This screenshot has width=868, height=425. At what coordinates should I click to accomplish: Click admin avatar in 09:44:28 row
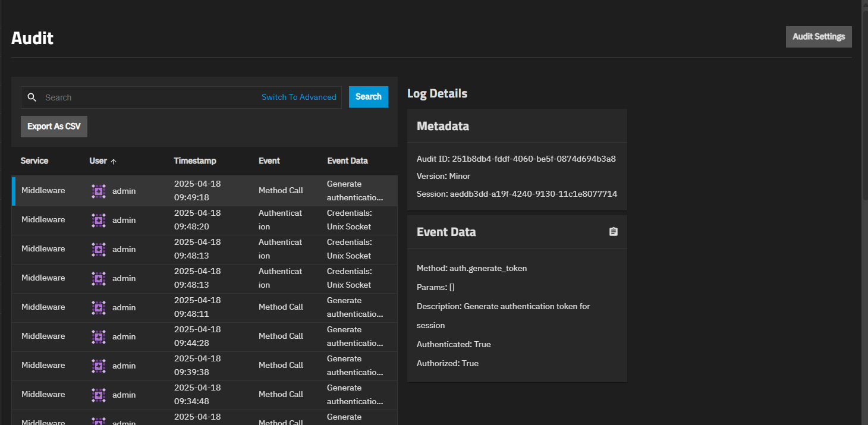point(99,336)
